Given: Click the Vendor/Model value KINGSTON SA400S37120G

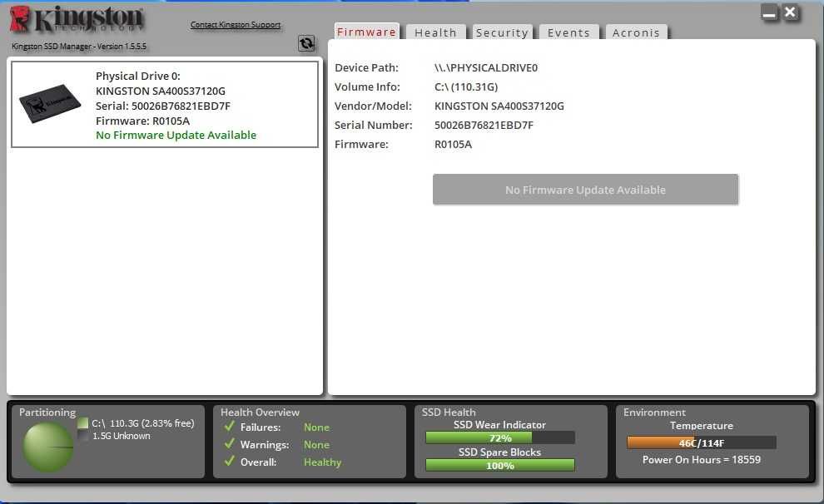Looking at the screenshot, I should coord(499,106).
